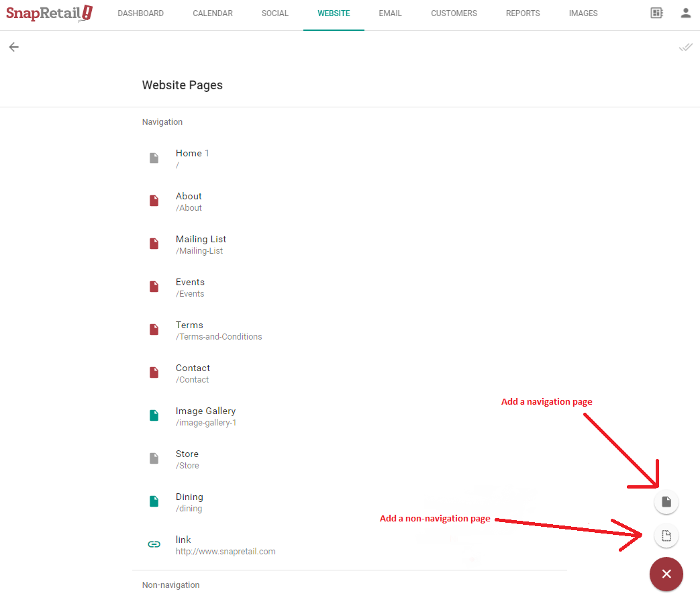Add a non-navigation page button
Viewport: 700px width, 604px height.
[666, 536]
